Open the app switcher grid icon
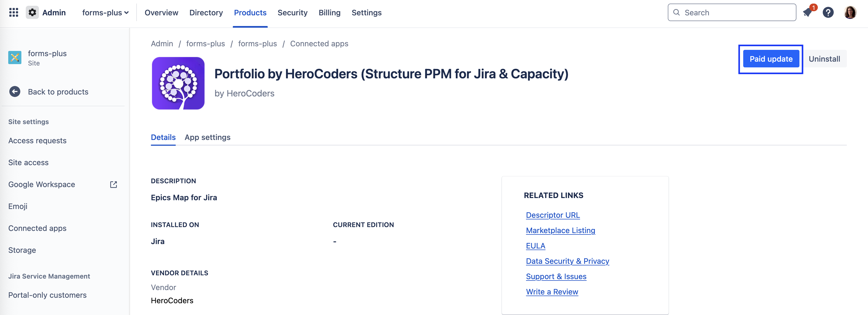Viewport: 868px width, 315px height. coord(13,12)
